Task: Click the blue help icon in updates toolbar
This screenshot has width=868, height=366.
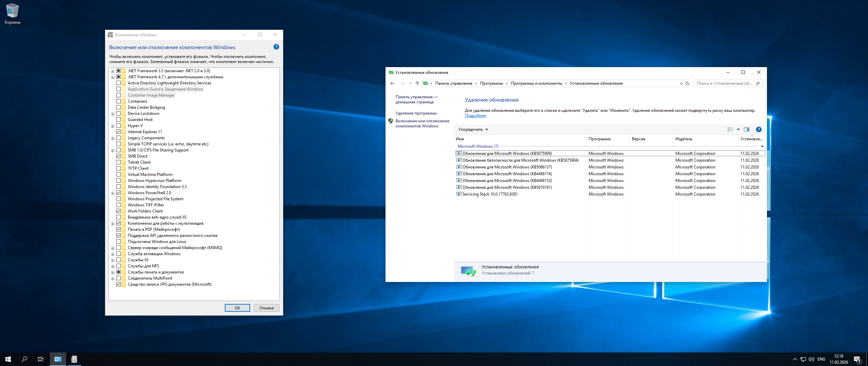Action: click(759, 129)
